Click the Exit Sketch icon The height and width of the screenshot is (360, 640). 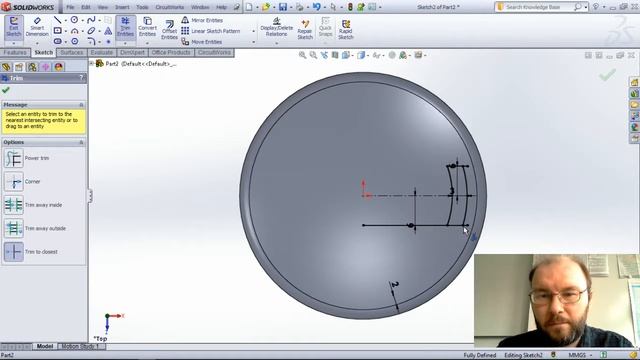(x=14, y=27)
